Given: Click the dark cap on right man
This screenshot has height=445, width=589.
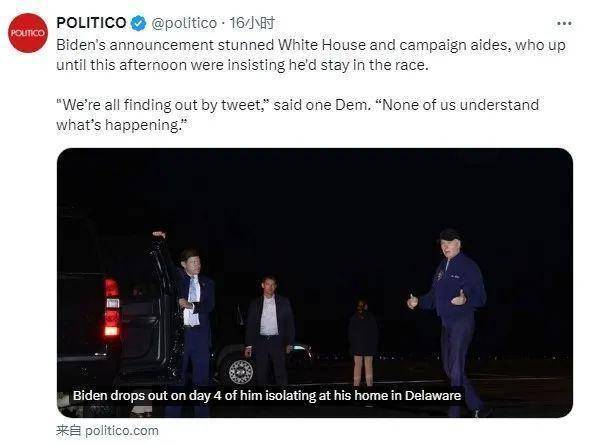Looking at the screenshot, I should pos(450,235).
